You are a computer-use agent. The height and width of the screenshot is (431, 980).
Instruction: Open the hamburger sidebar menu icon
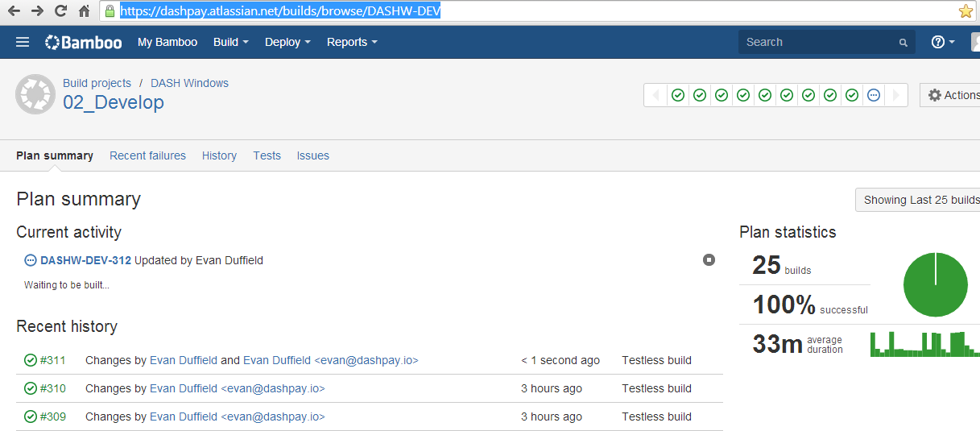(23, 42)
